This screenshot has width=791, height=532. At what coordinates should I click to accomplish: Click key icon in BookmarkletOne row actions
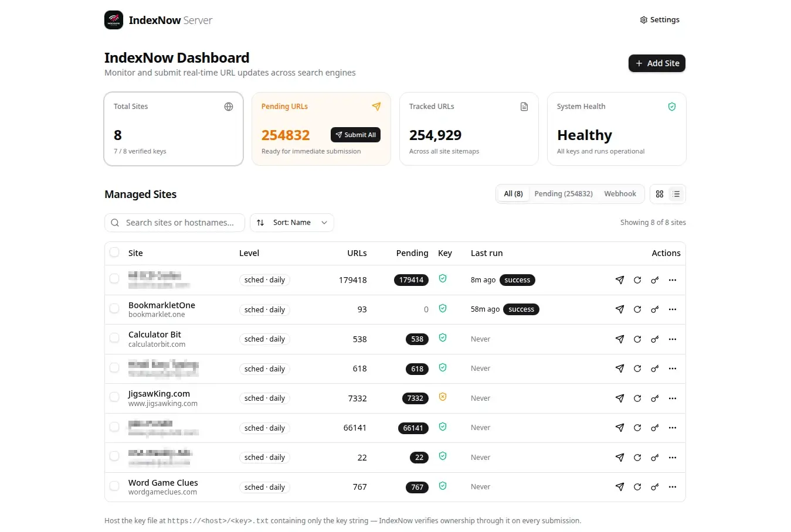(655, 309)
